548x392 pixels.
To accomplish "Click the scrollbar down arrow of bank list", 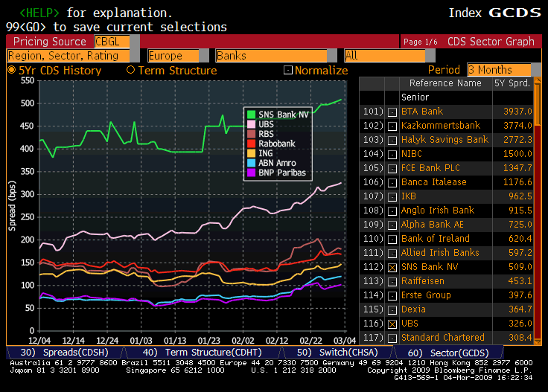I will pos(538,341).
